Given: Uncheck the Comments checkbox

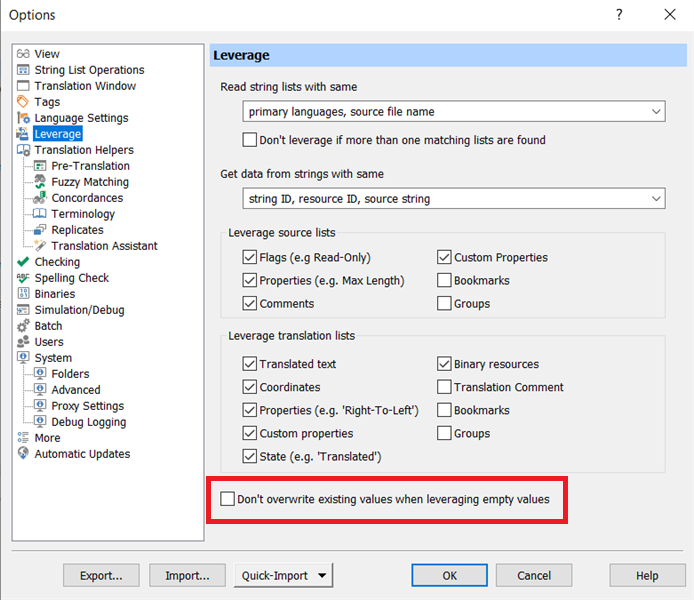Looking at the screenshot, I should [250, 304].
